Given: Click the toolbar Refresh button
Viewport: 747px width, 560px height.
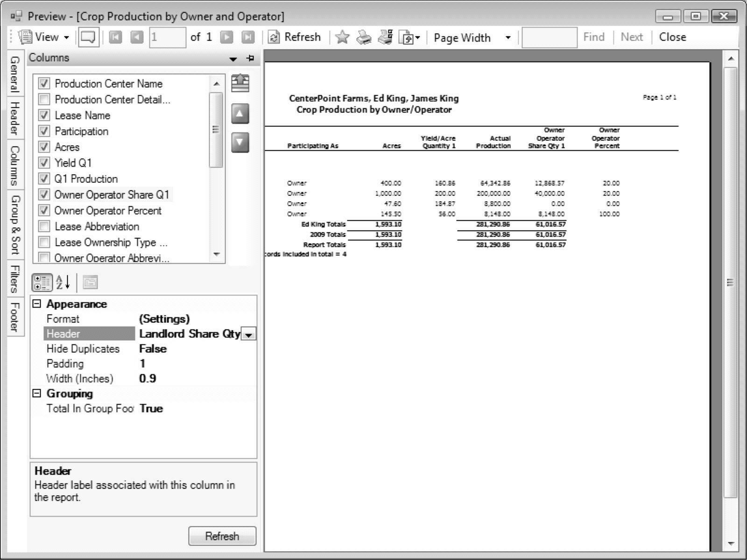Looking at the screenshot, I should (295, 37).
